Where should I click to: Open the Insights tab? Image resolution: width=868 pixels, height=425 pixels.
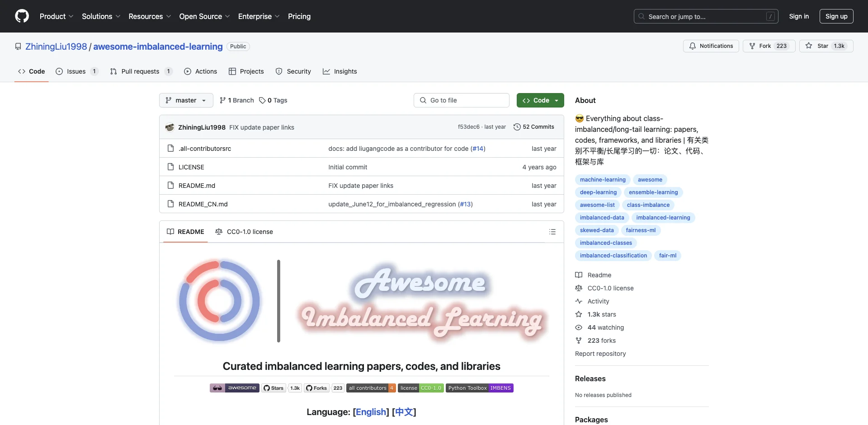point(340,71)
